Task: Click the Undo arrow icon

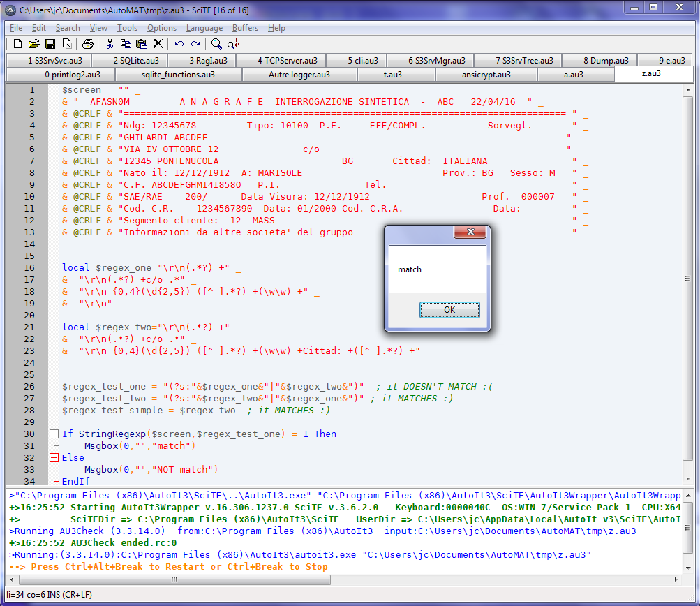Action: click(x=179, y=44)
